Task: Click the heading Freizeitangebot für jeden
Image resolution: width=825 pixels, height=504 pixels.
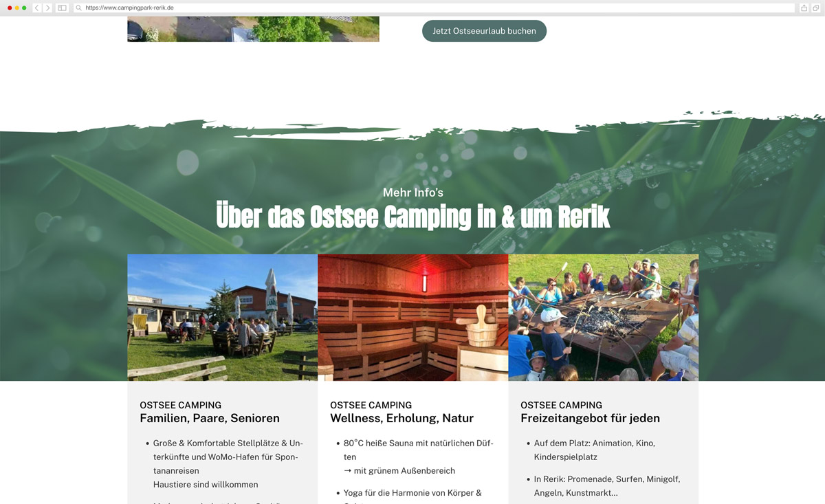Action: pos(590,418)
